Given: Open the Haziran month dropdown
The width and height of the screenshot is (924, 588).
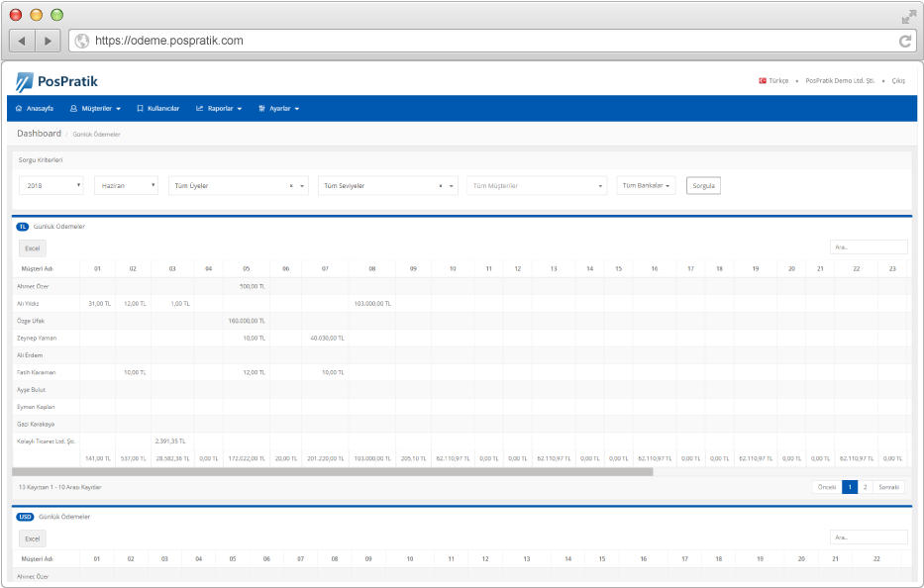Looking at the screenshot, I should coord(126,185).
